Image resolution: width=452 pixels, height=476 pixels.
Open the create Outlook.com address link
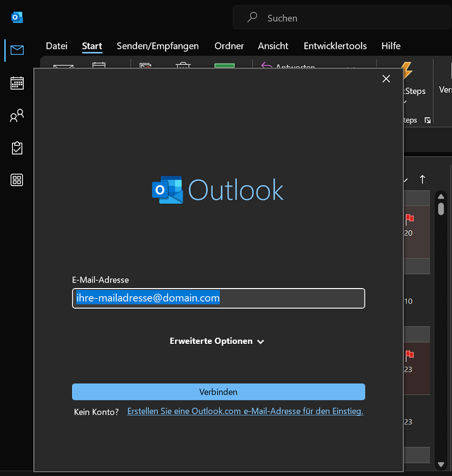point(245,411)
